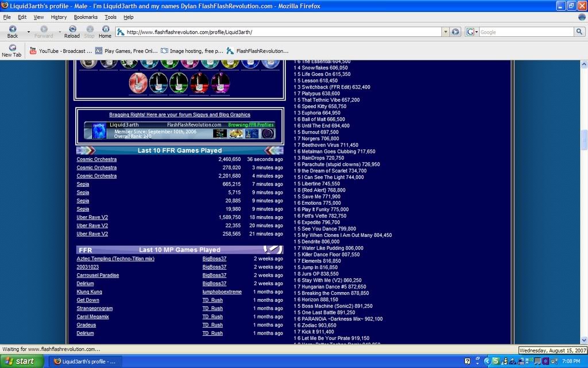
Task: Open the first Cosmic Orchestra game link
Action: (x=96, y=159)
